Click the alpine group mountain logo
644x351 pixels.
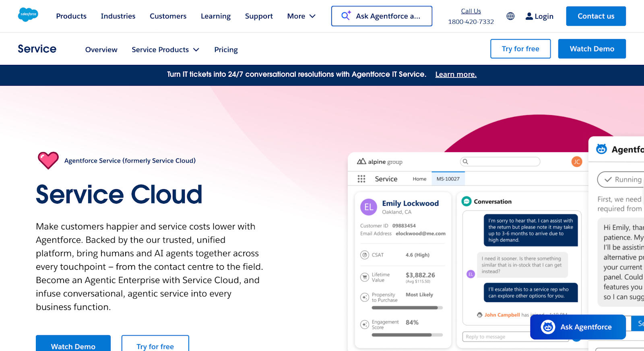pos(361,161)
